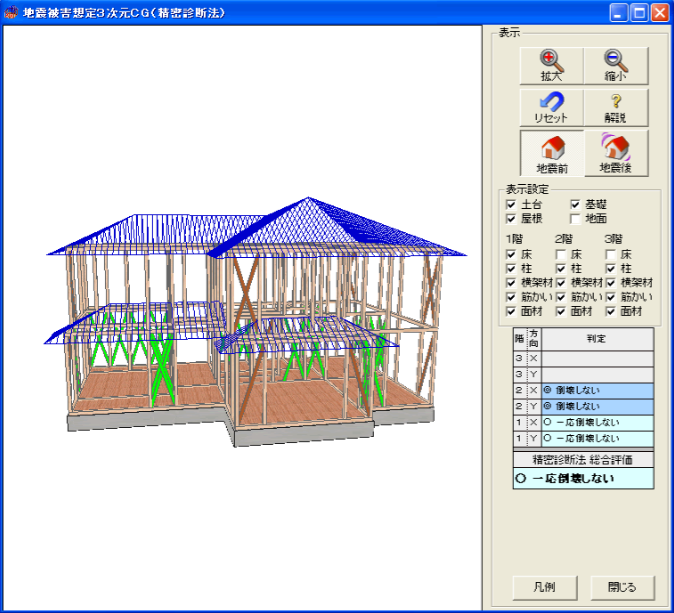The image size is (674, 613).
Task: Open the 凡例 legend button
Action: click(x=545, y=587)
